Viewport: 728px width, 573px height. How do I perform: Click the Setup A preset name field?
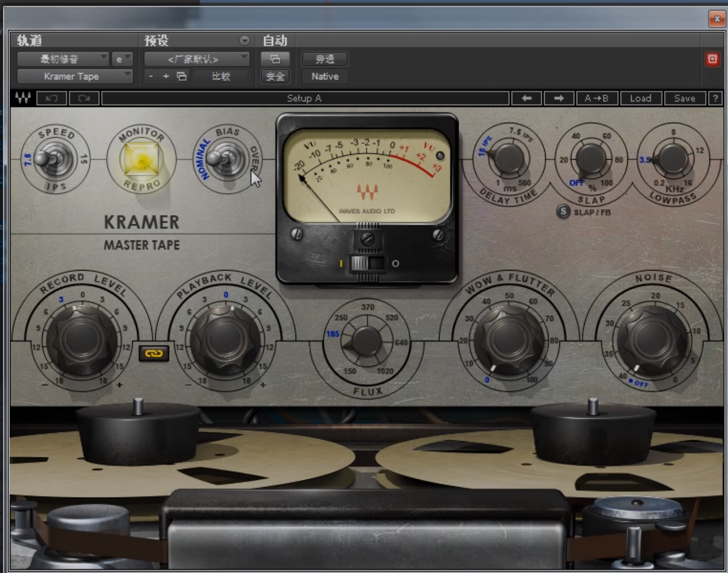point(305,99)
